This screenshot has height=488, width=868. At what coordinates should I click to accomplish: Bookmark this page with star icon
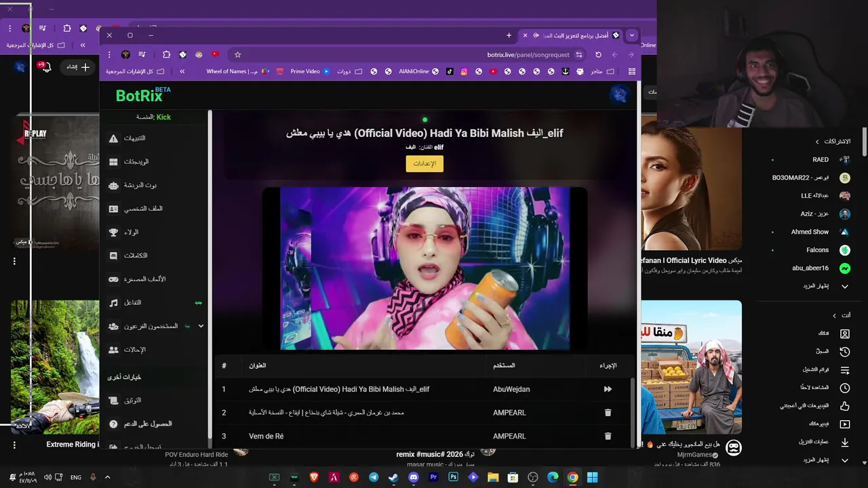tap(237, 55)
